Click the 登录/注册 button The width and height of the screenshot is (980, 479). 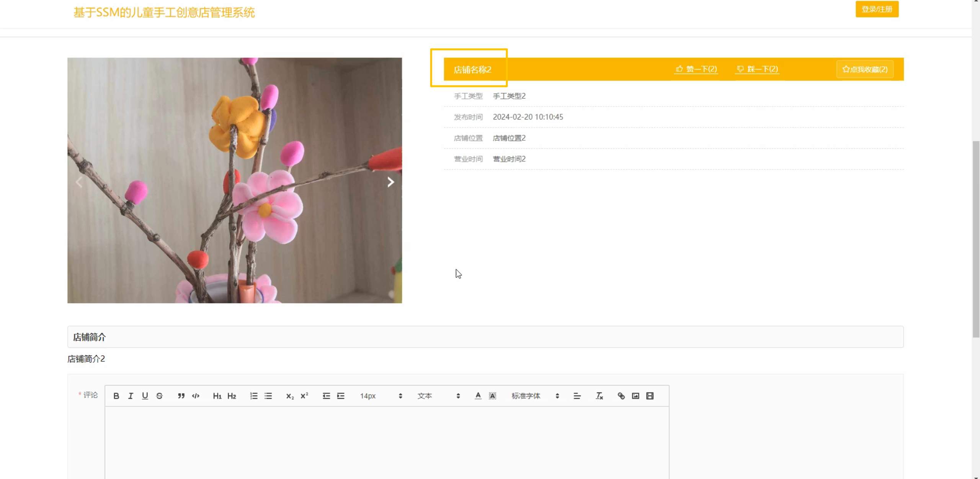877,9
